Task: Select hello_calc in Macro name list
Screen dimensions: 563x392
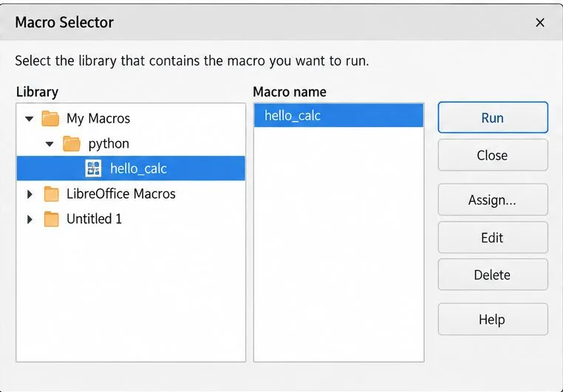Action: click(x=338, y=115)
